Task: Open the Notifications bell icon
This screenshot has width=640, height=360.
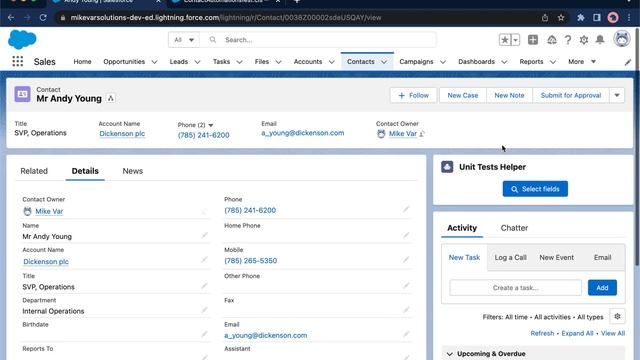Action: tap(600, 40)
